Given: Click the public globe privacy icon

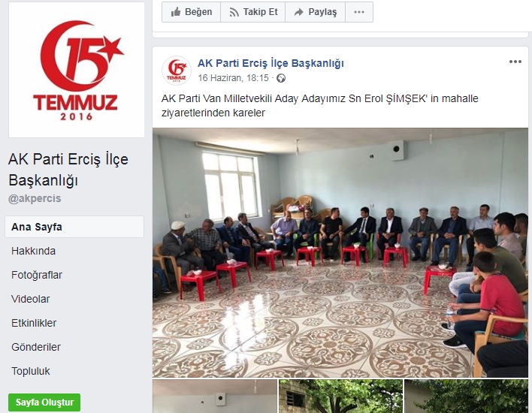Looking at the screenshot, I should [x=281, y=78].
